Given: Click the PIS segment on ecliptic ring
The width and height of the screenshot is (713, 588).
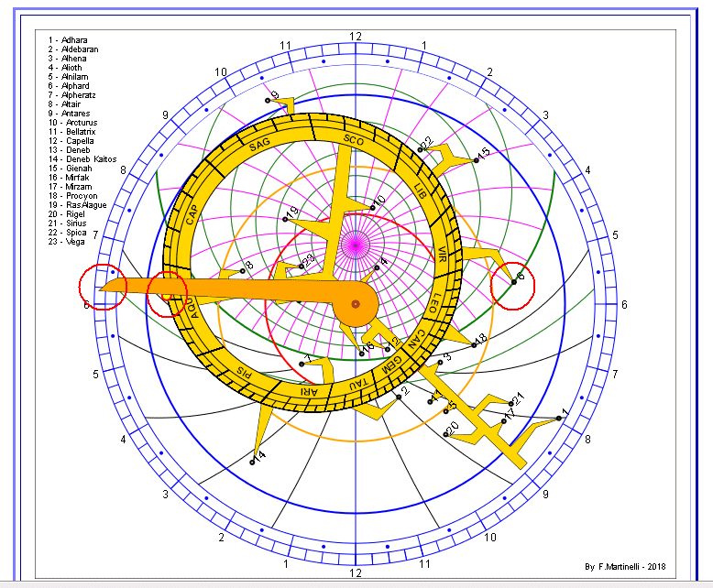Looking at the screenshot, I should [x=242, y=372].
